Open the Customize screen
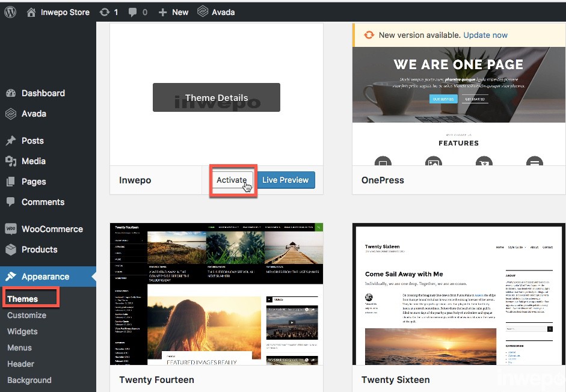566x392 pixels. click(x=27, y=315)
